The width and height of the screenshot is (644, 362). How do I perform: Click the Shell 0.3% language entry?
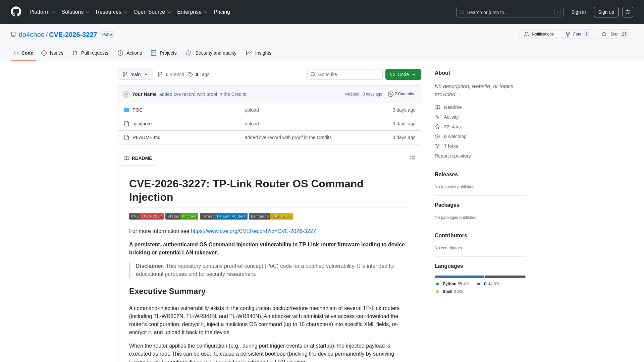[449, 292]
